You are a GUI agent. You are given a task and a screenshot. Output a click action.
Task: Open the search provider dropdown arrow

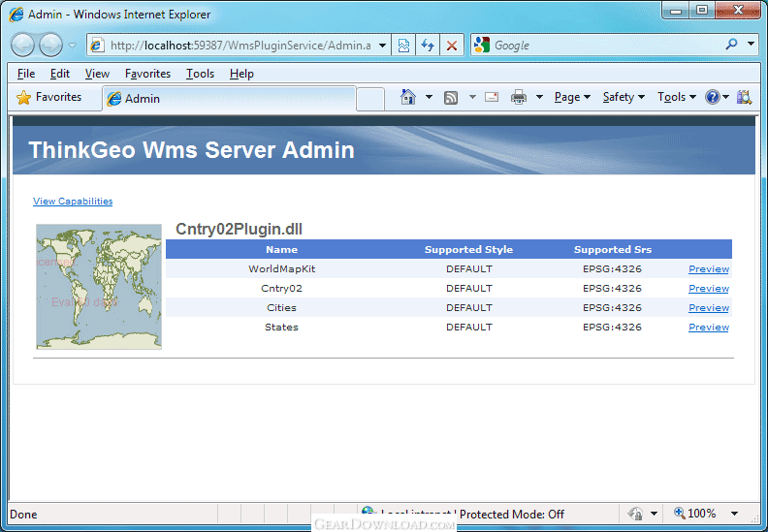tap(751, 44)
